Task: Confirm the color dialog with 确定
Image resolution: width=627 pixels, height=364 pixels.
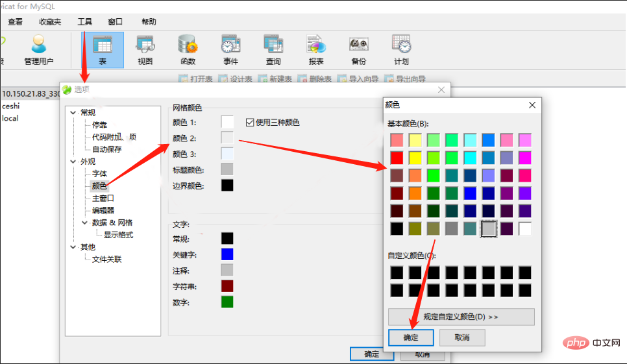Action: (x=411, y=337)
